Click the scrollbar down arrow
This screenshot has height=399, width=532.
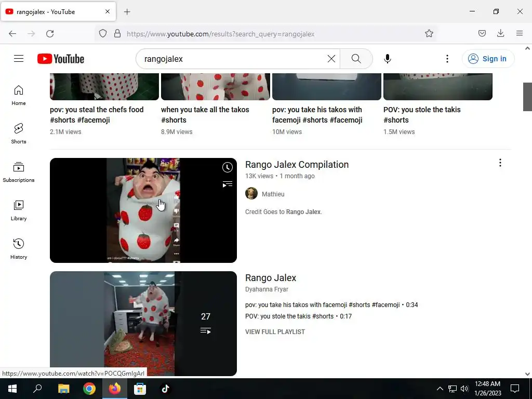click(527, 374)
